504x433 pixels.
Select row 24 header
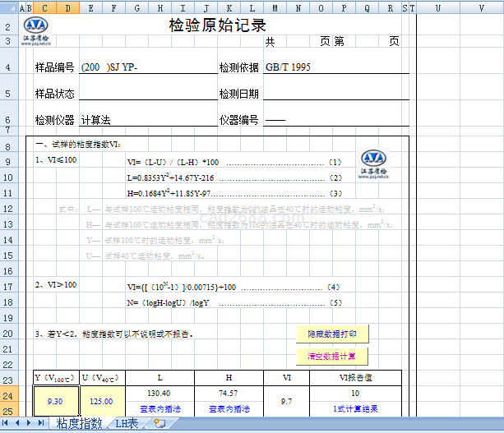(8, 394)
